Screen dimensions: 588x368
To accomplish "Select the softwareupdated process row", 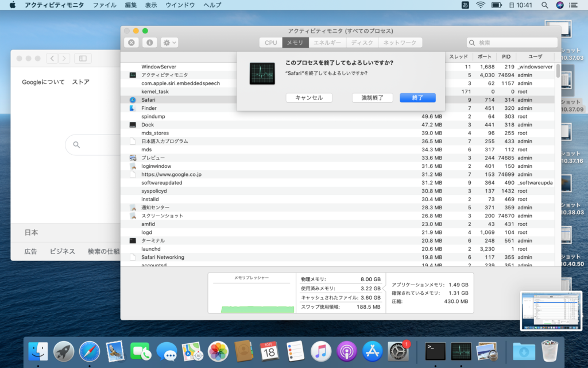I will coord(338,182).
